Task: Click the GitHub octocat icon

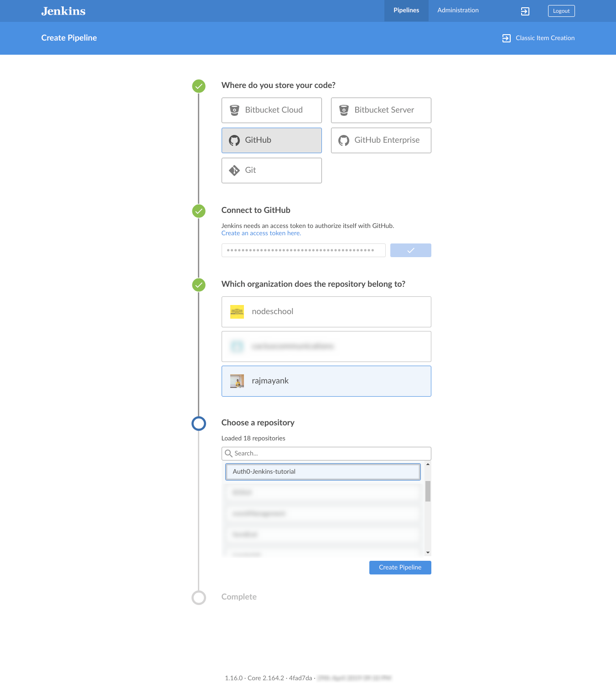Action: pos(234,140)
